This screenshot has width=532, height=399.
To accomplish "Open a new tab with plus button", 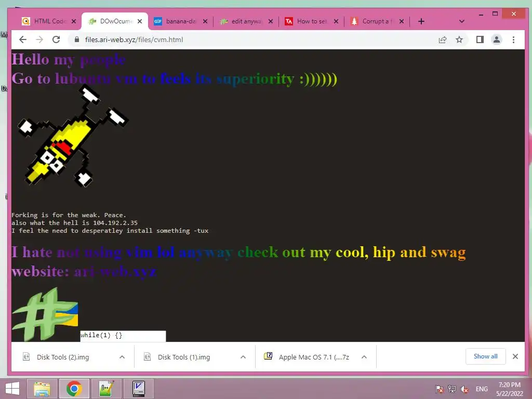I will point(421,21).
